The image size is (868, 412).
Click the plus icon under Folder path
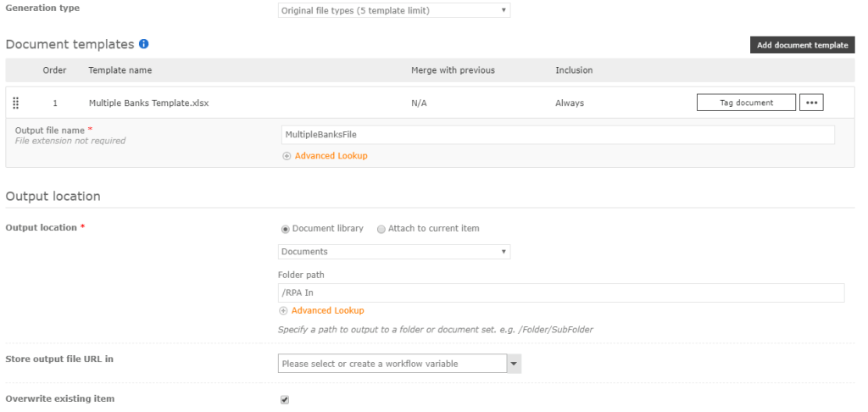[x=283, y=311]
